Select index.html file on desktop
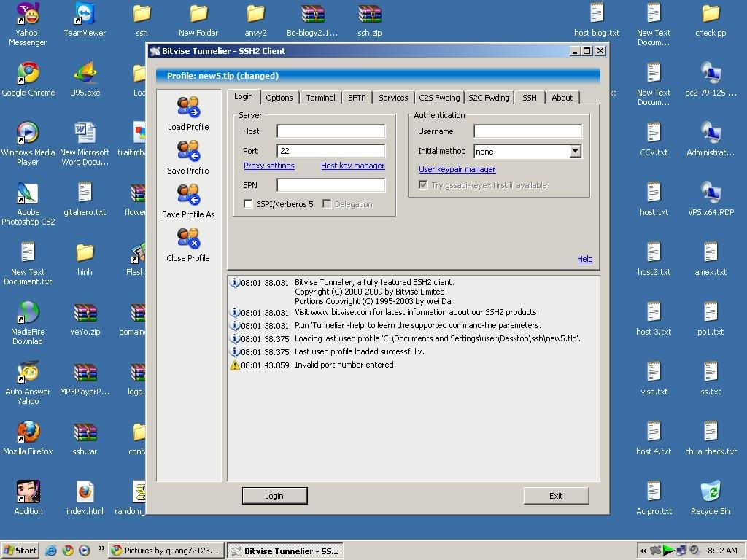Image resolution: width=747 pixels, height=560 pixels. point(85,497)
